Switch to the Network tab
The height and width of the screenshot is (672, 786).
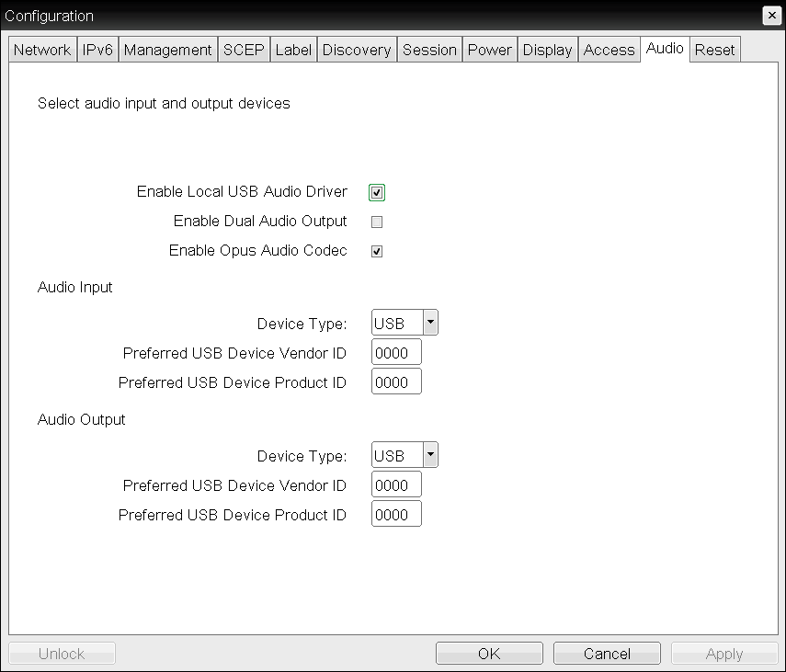click(42, 50)
